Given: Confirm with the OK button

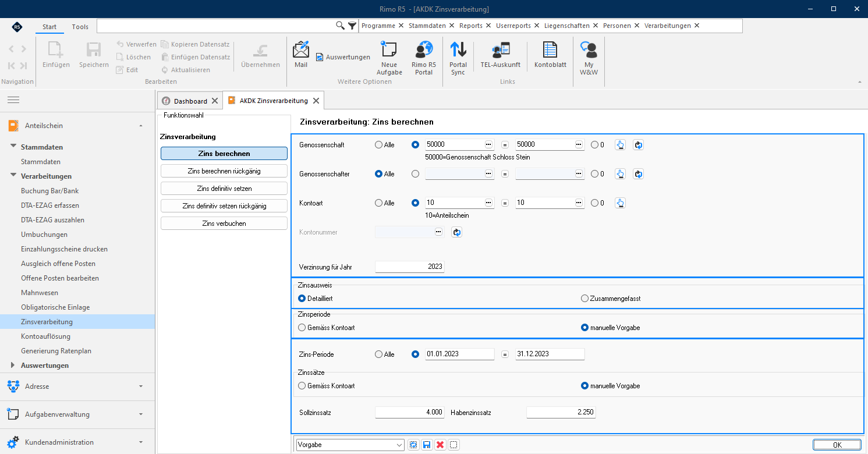Looking at the screenshot, I should pyautogui.click(x=837, y=445).
